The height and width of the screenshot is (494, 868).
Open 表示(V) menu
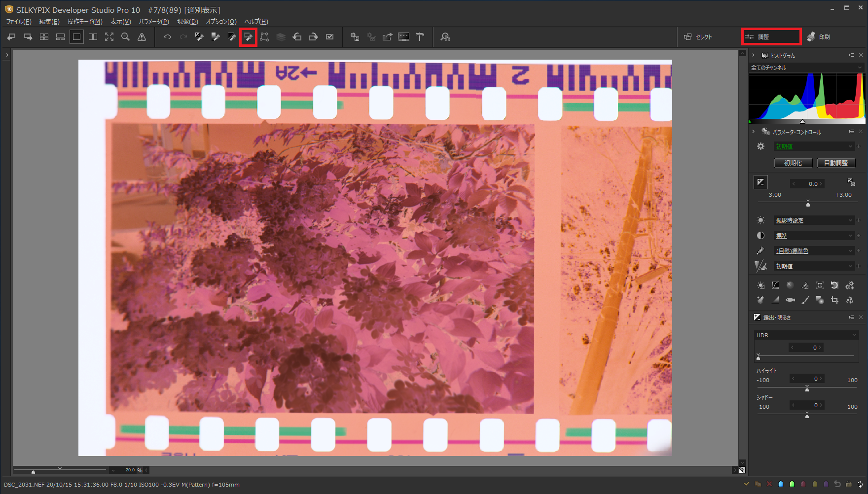(120, 22)
